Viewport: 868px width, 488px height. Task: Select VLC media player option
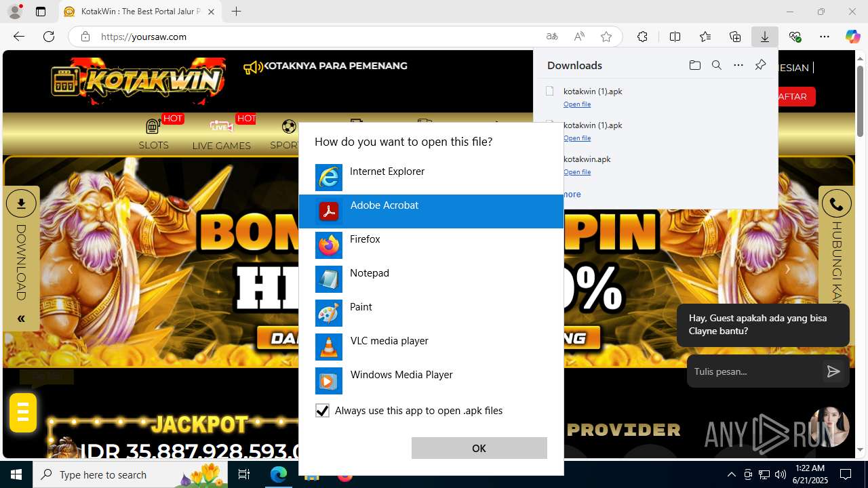point(431,347)
